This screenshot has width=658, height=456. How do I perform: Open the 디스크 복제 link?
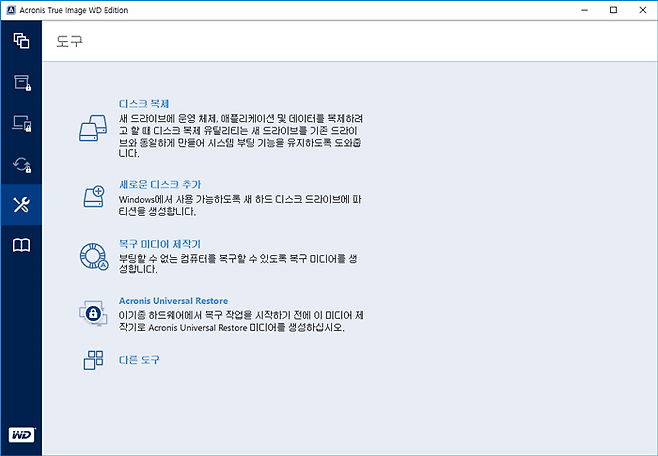(x=144, y=104)
